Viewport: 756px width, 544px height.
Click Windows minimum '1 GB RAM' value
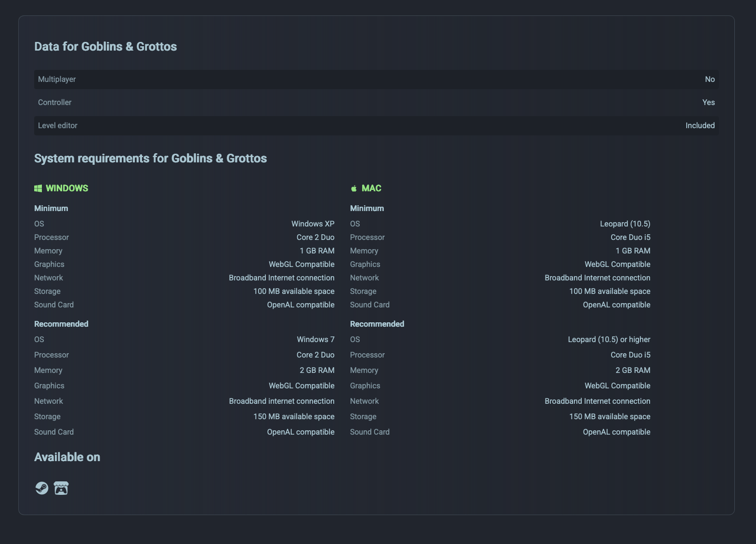click(317, 251)
